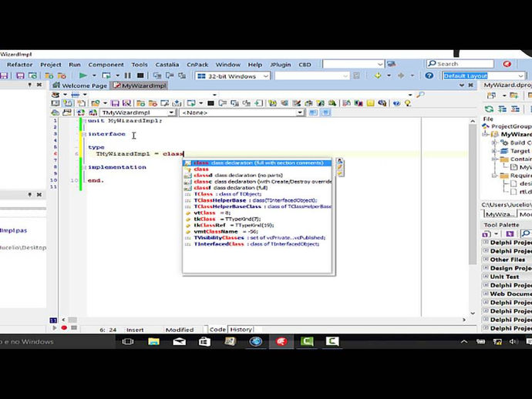This screenshot has height=399, width=532.
Task: Stop the program using the square beside Pause
Action: point(140,75)
